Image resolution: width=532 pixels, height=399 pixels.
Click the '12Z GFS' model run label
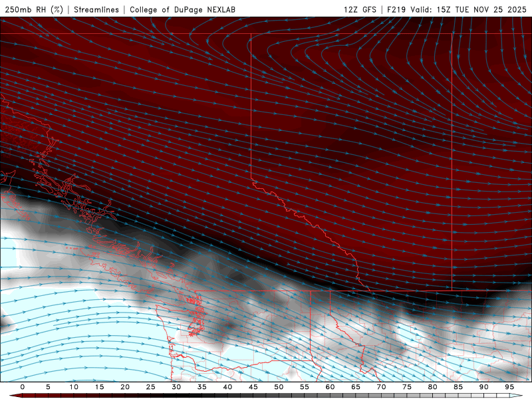tap(360, 10)
